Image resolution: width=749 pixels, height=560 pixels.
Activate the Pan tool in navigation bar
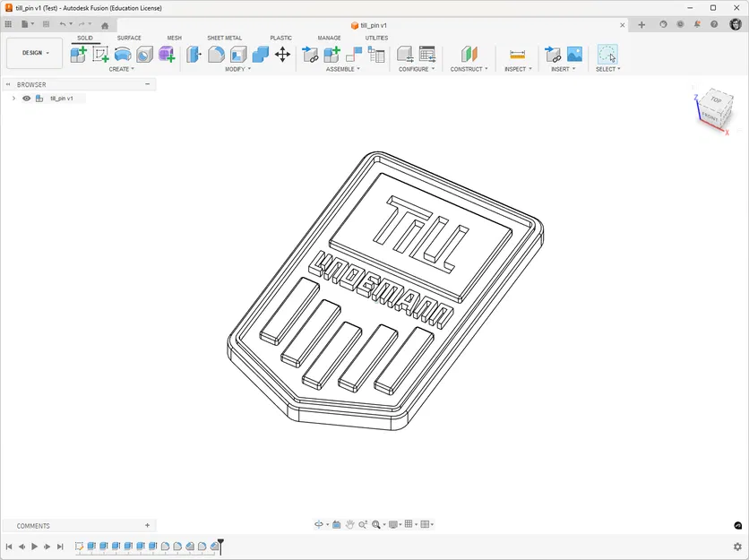(x=349, y=524)
